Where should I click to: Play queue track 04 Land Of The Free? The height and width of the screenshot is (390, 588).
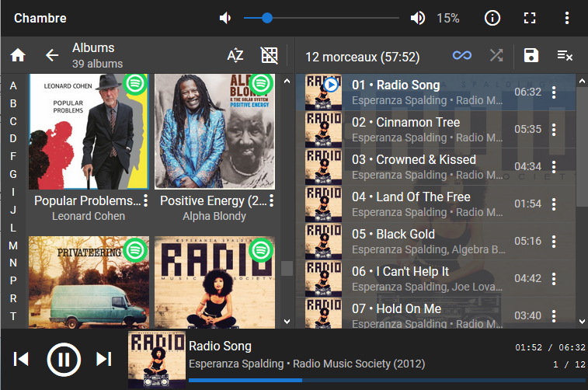tap(436, 204)
